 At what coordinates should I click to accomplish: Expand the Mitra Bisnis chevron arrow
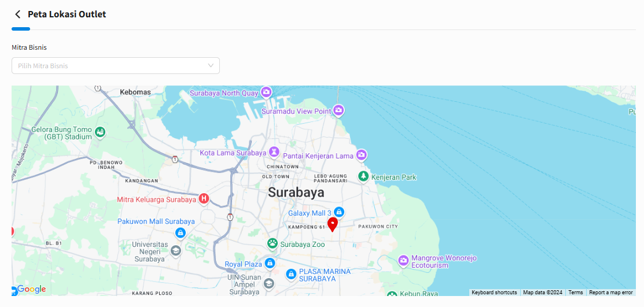[x=211, y=66]
